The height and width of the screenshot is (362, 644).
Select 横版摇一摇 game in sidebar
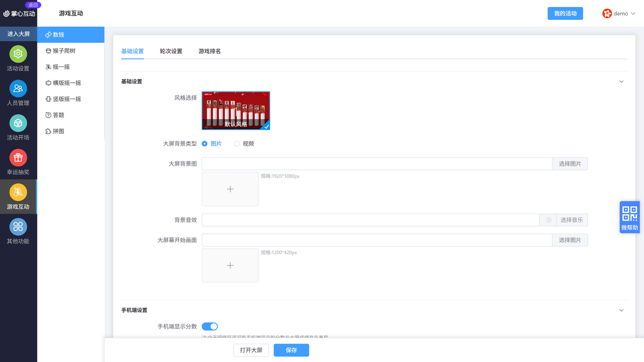[x=71, y=83]
